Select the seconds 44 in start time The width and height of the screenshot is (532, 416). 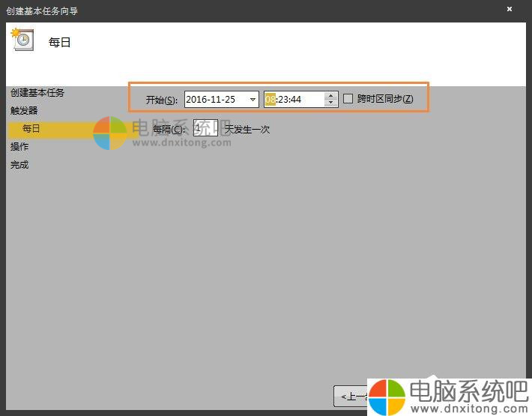(x=295, y=100)
